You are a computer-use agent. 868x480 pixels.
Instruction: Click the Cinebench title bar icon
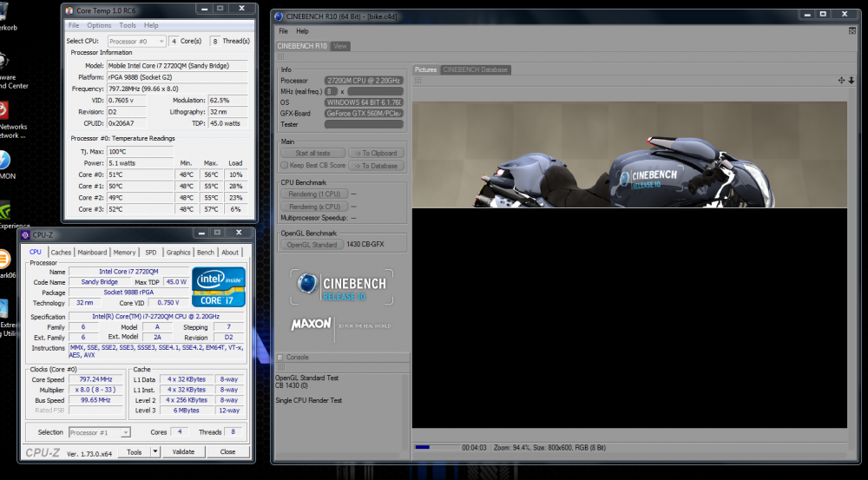[277, 16]
